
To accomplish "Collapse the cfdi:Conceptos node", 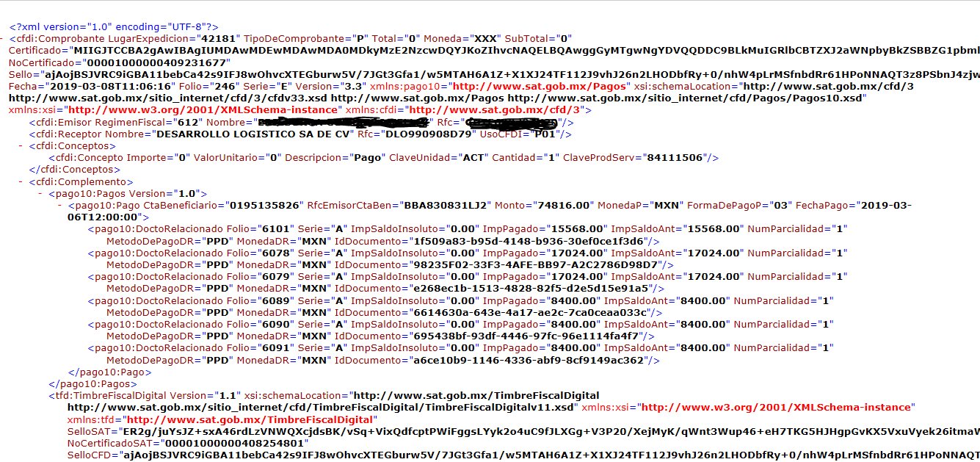I will click(21, 146).
